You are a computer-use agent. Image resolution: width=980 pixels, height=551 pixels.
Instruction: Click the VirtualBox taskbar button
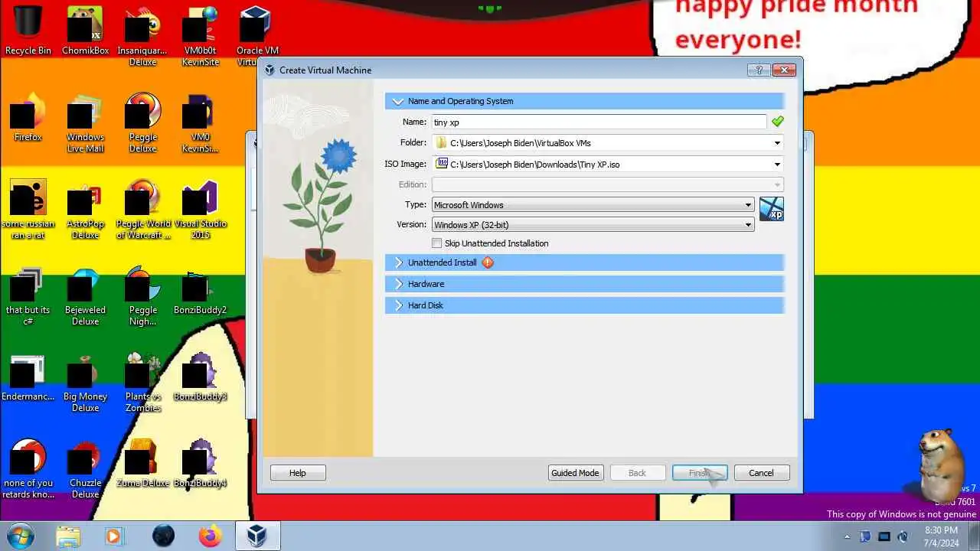point(257,536)
